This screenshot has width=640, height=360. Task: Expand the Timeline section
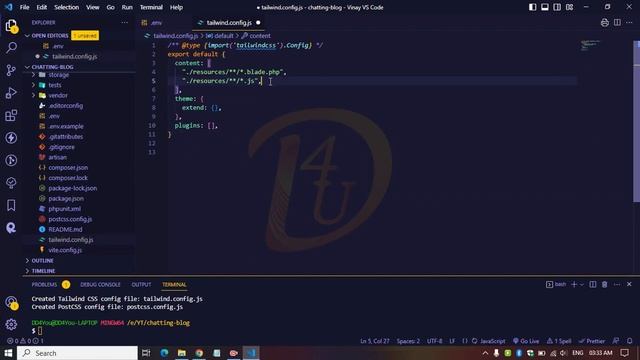point(43,271)
